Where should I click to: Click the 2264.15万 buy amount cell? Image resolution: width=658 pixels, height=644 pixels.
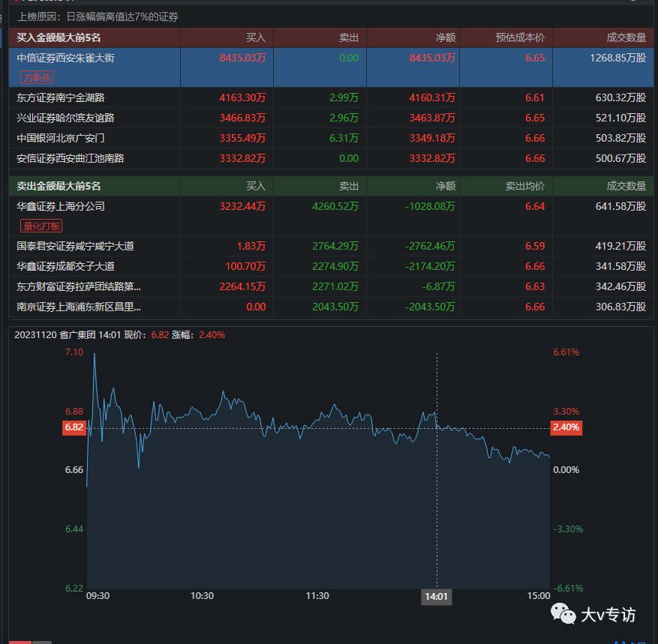point(242,287)
